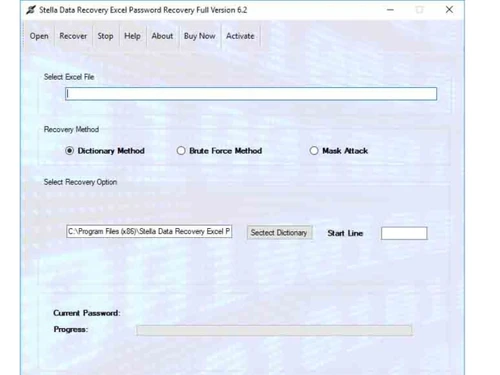Choose the Brute Force Method option
The width and height of the screenshot is (500, 375).
click(x=181, y=151)
